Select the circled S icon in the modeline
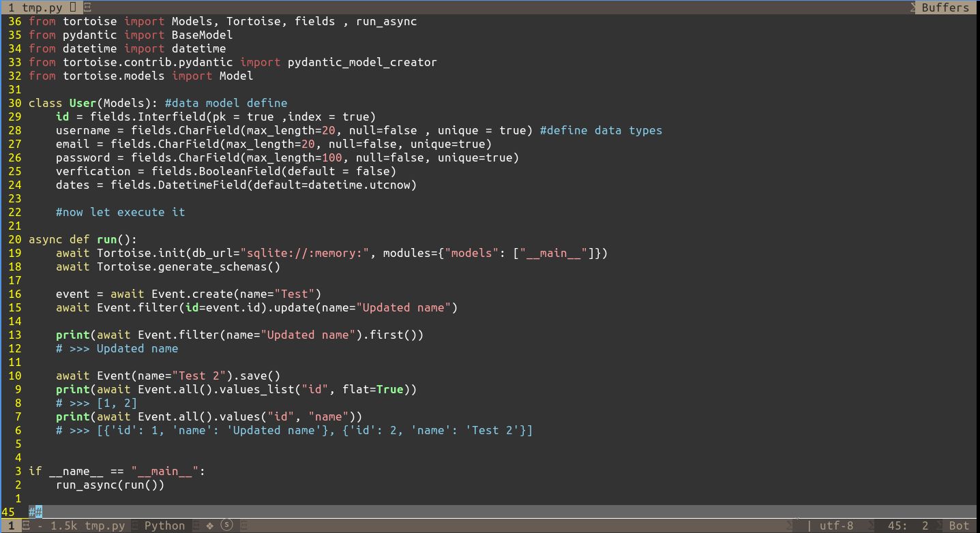The height and width of the screenshot is (533, 980). 226,525
